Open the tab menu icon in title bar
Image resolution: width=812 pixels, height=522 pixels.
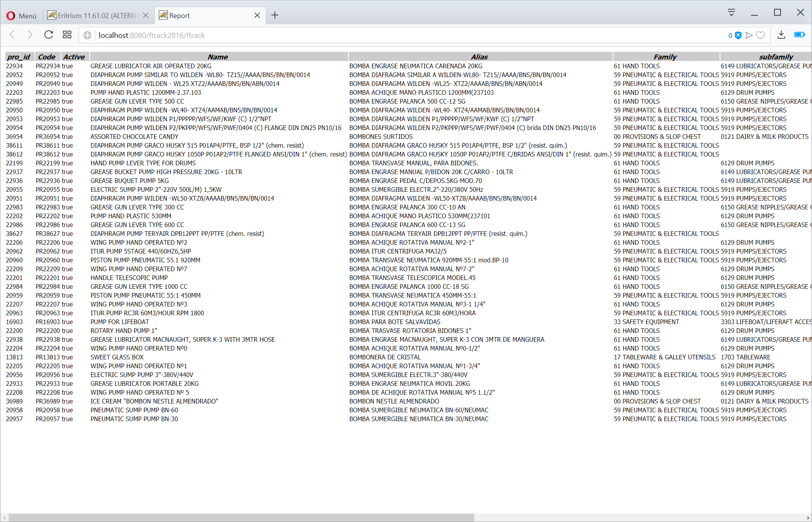[x=731, y=13]
